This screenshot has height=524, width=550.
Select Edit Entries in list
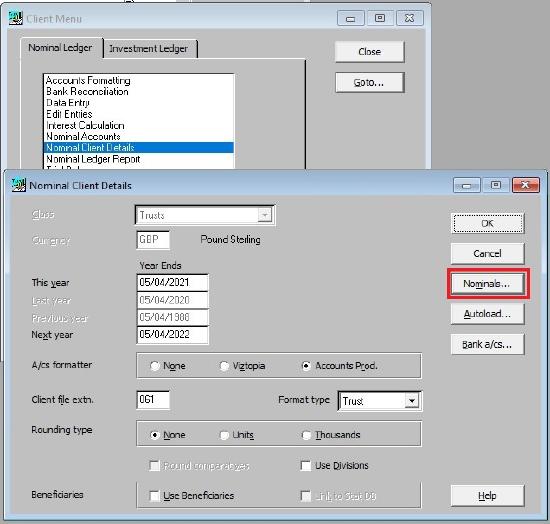[139, 114]
